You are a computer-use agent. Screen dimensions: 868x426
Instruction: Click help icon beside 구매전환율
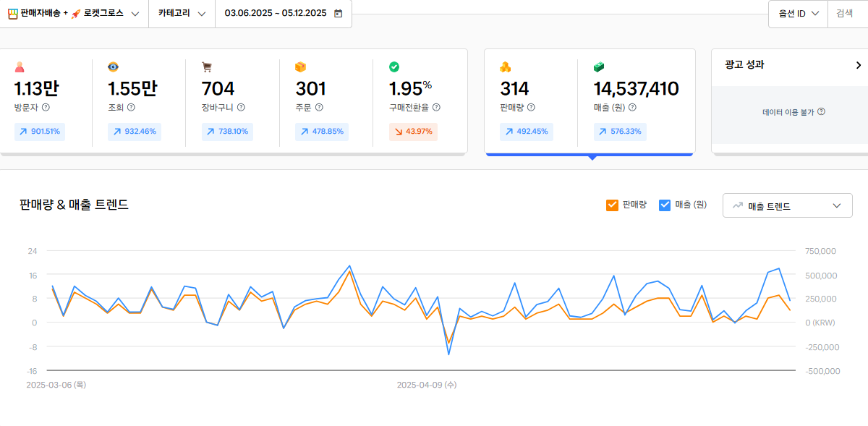[x=436, y=108]
